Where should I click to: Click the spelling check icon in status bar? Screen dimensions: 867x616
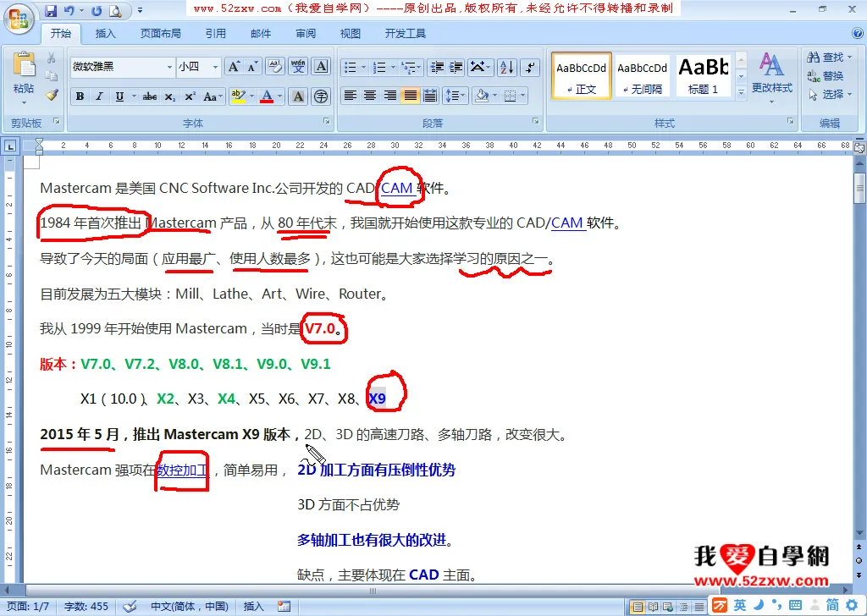(129, 606)
